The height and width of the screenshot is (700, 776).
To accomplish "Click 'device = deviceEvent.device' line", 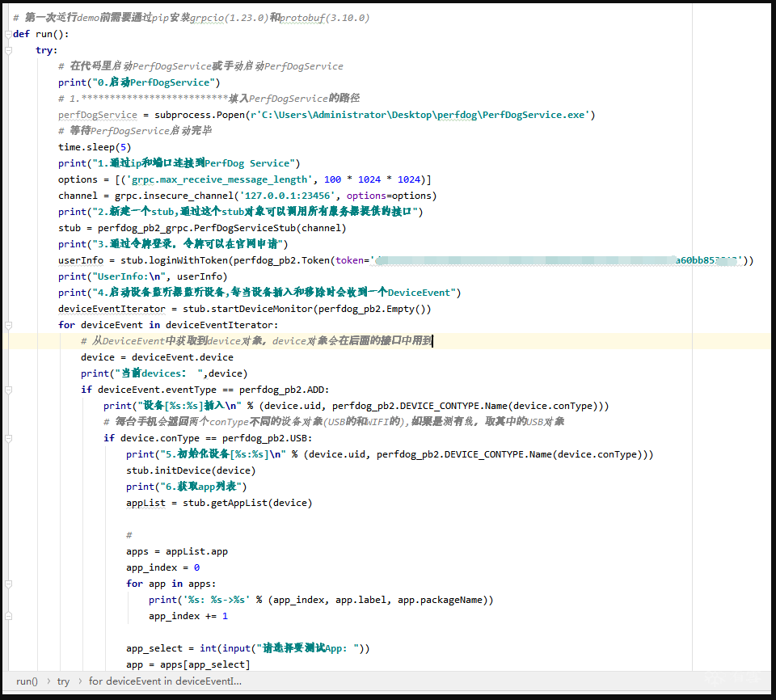I will pos(157,357).
